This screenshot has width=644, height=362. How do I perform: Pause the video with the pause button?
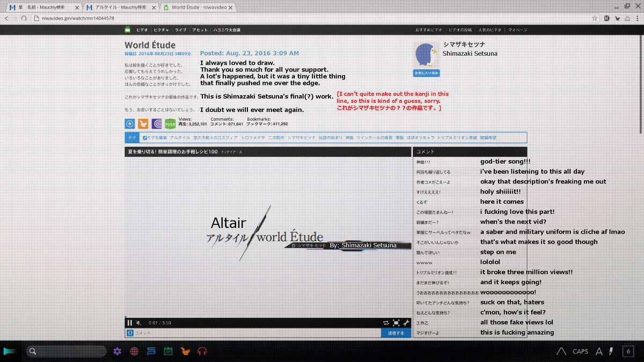129,322
